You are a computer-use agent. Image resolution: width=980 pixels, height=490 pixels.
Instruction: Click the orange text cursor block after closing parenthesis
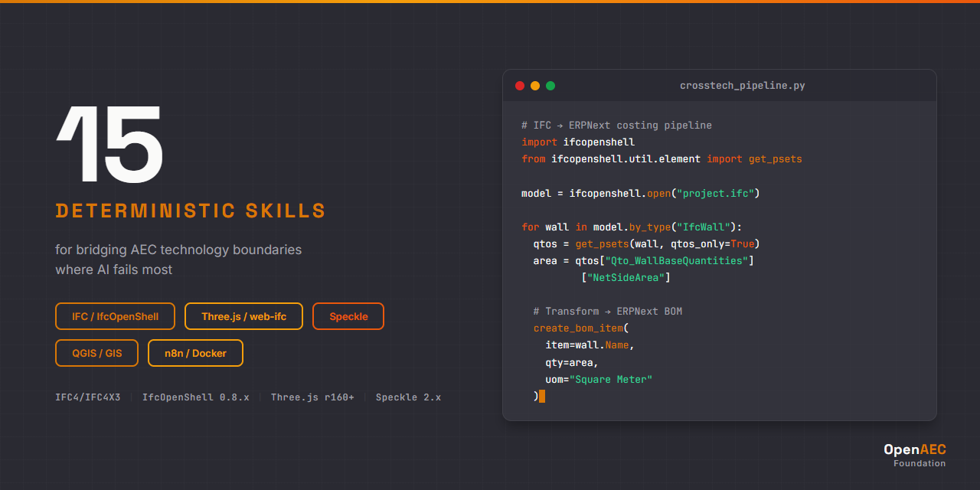coord(542,396)
